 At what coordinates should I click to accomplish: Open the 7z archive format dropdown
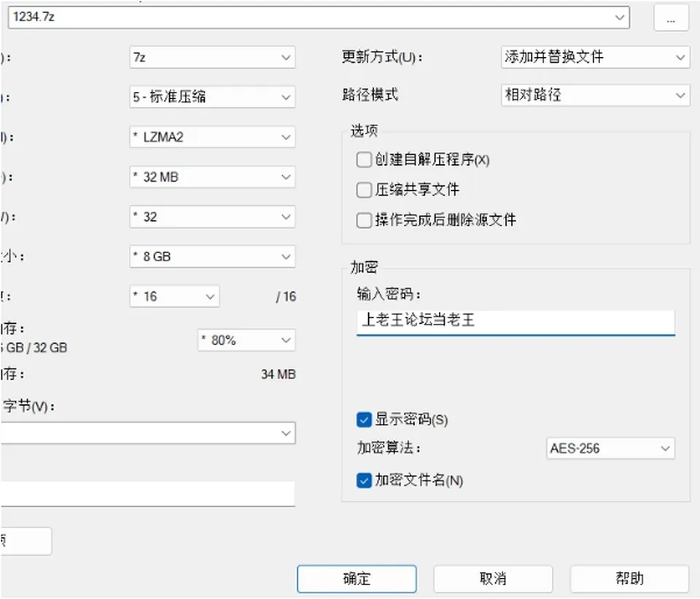(212, 57)
